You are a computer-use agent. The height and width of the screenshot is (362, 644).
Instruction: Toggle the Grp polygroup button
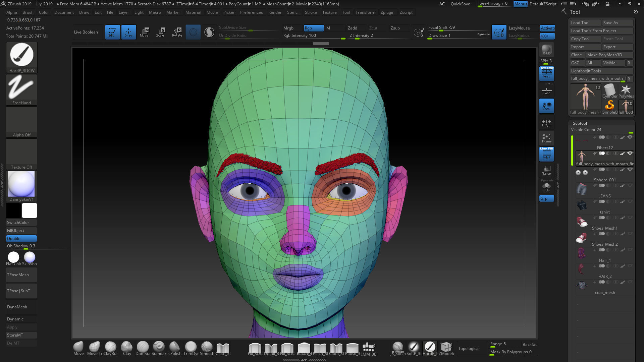546,198
